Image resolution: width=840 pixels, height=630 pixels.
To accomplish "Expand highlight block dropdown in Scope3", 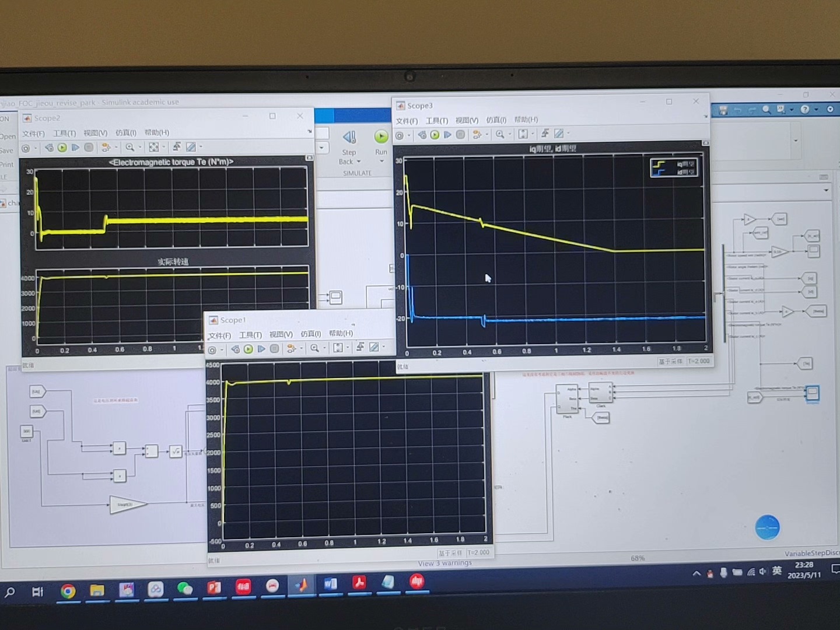I will click(487, 135).
